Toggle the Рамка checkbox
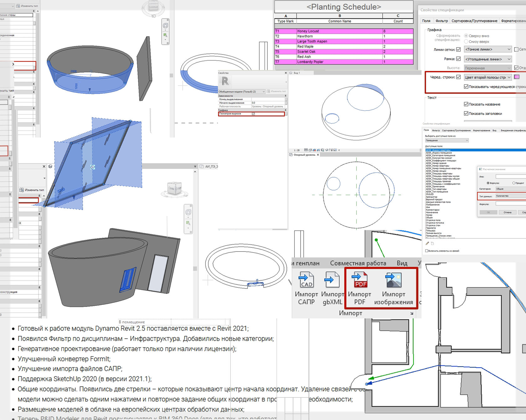 click(x=458, y=59)
